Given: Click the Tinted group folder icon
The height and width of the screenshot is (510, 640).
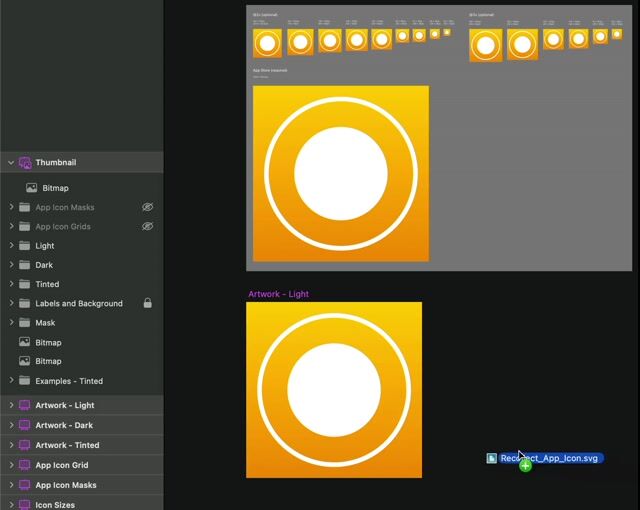Looking at the screenshot, I should (x=25, y=284).
